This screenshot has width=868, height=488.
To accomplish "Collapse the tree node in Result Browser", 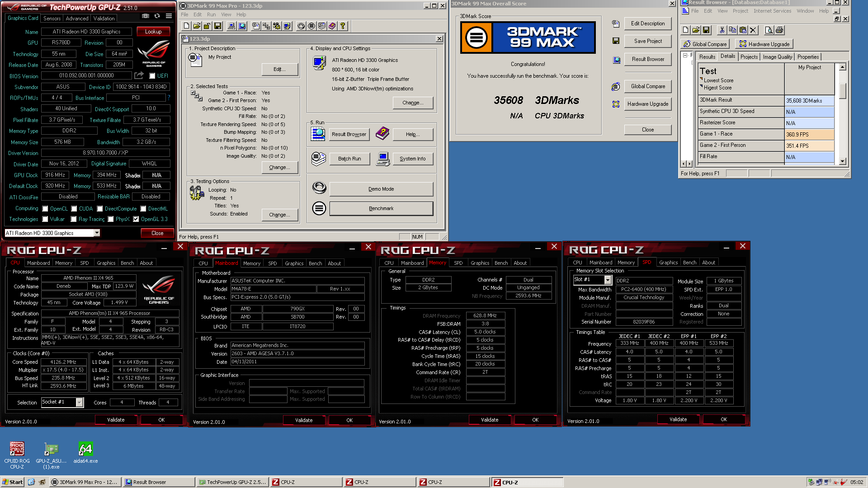I will pos(685,56).
